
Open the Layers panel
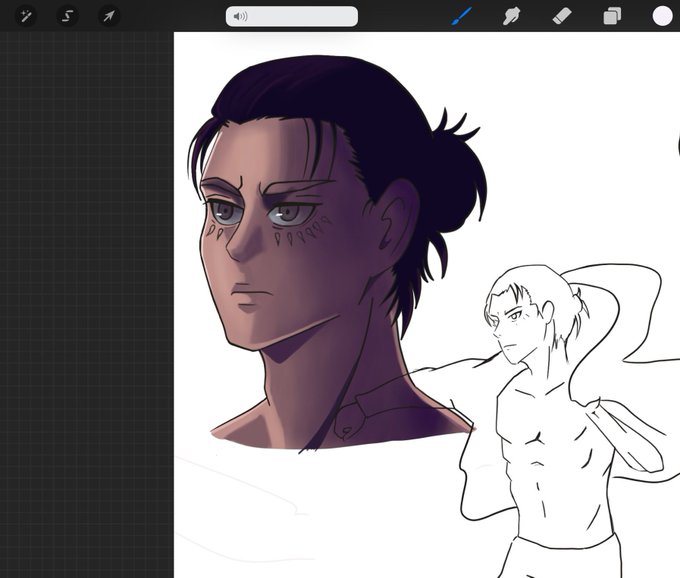612,16
